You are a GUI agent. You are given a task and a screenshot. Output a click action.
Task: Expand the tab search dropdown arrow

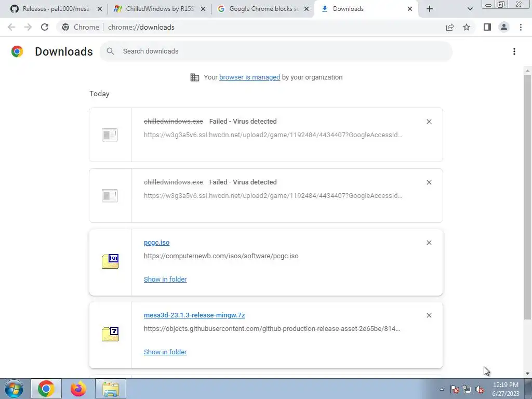[470, 9]
